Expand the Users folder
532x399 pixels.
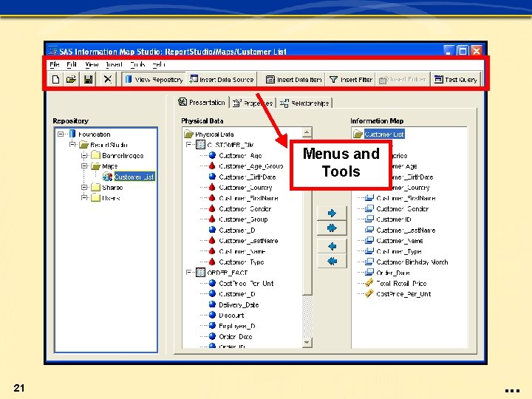(x=83, y=197)
